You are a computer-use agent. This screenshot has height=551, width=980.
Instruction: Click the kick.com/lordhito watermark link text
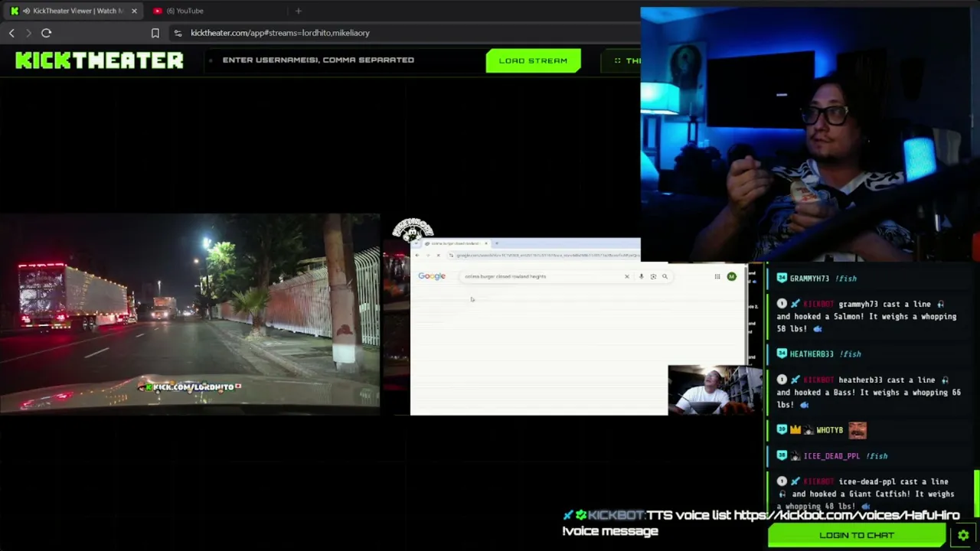[x=193, y=387]
